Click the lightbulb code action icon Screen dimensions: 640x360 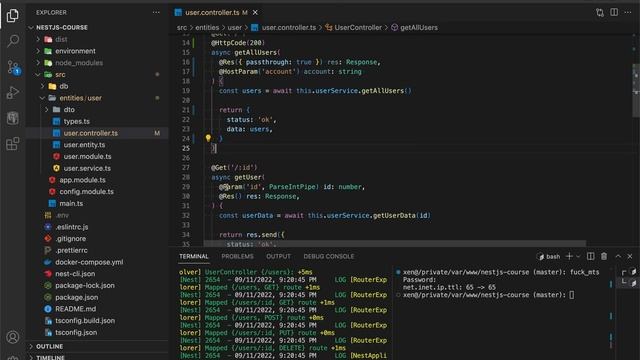click(x=208, y=138)
